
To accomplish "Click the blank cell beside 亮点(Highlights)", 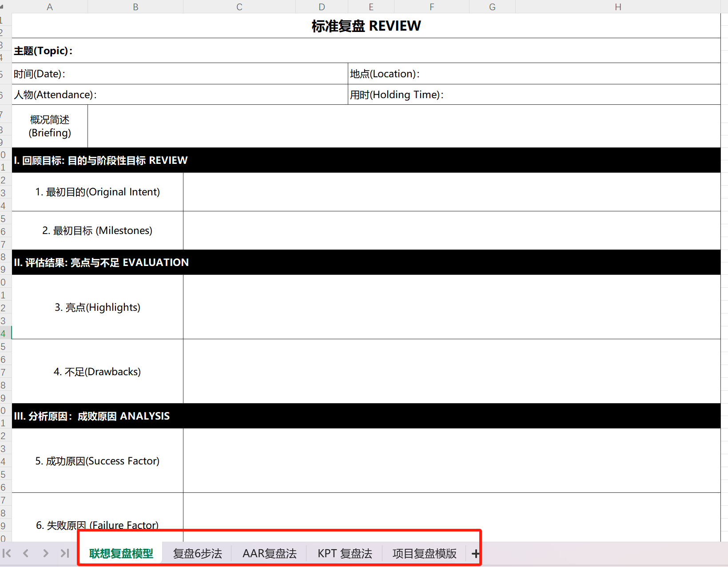I will click(451, 307).
